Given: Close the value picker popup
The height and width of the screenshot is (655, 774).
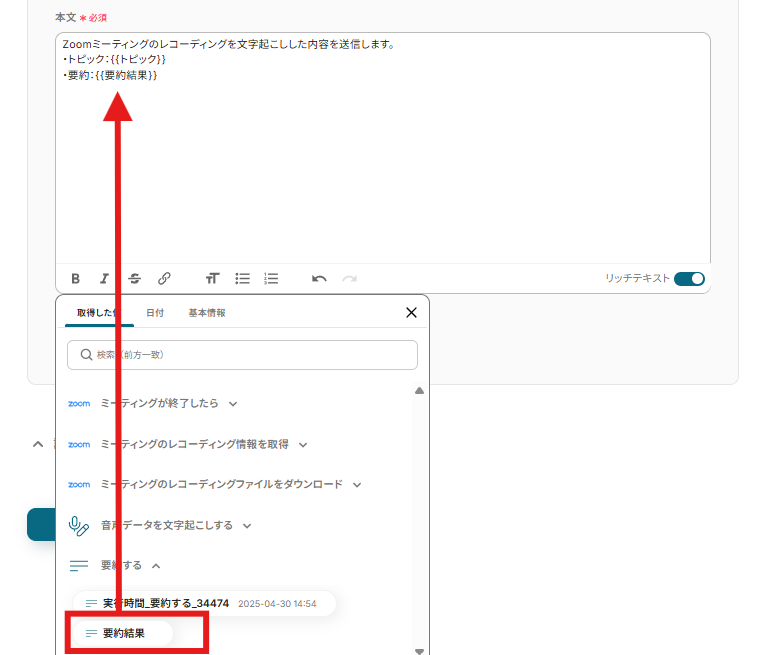Looking at the screenshot, I should 411,312.
